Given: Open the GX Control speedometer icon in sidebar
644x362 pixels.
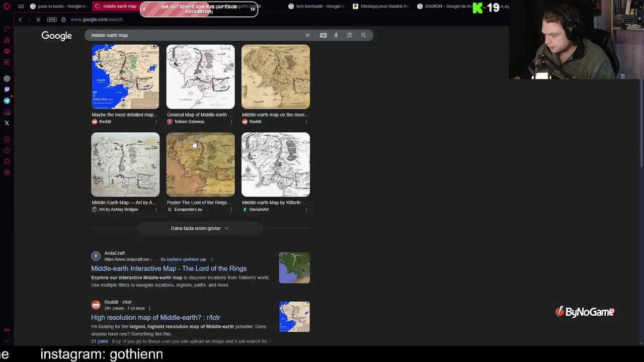Looking at the screenshot, I should tap(7, 29).
